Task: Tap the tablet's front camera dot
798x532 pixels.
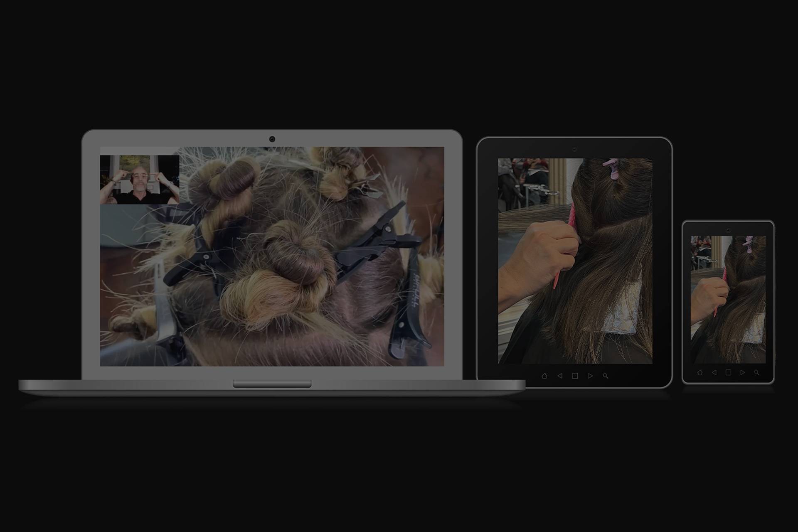Action: pos(574,149)
